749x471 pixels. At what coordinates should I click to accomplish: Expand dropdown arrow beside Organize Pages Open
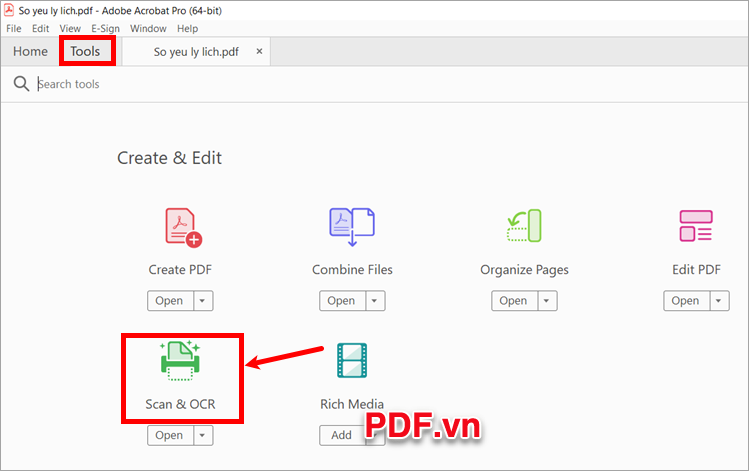pos(546,301)
